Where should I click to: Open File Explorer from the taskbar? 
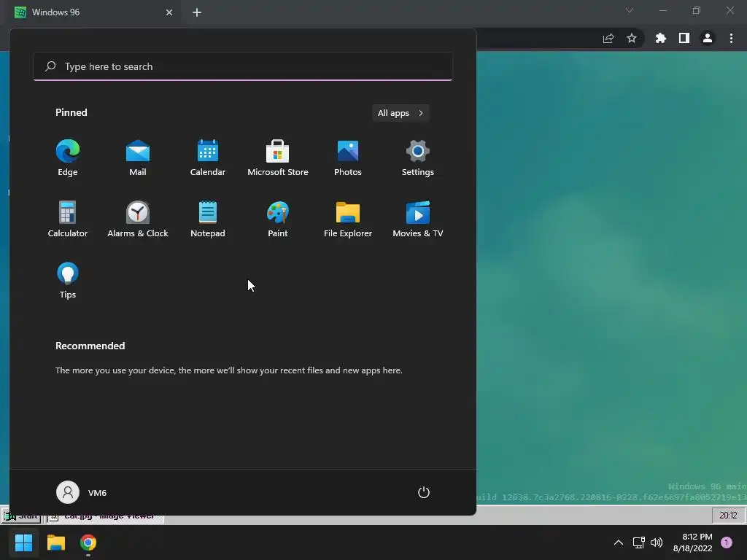[x=55, y=542]
